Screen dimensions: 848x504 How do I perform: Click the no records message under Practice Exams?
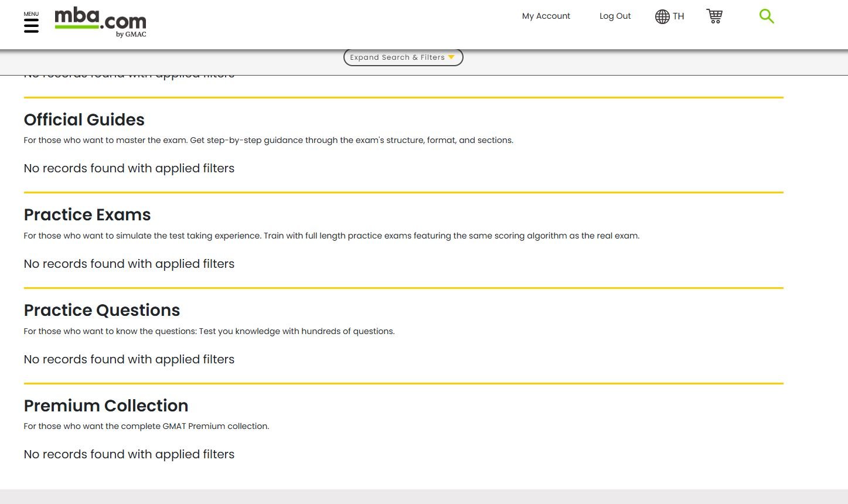click(x=129, y=264)
